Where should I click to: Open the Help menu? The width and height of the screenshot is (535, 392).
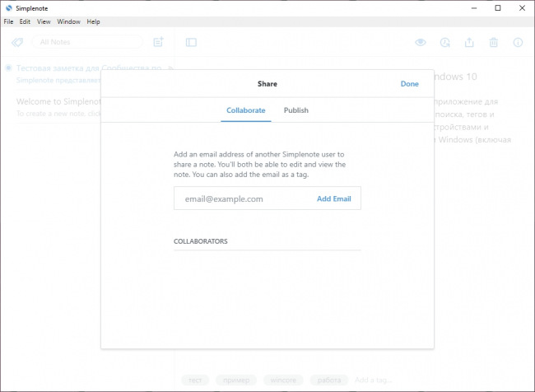pyautogui.click(x=93, y=21)
